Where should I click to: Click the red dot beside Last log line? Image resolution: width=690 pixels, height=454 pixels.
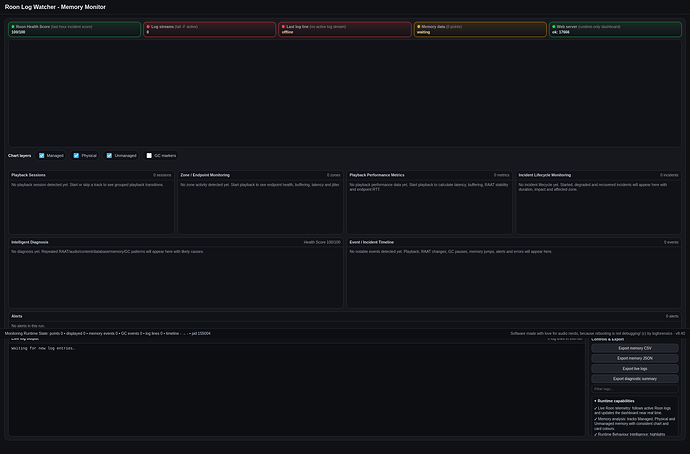pos(283,27)
